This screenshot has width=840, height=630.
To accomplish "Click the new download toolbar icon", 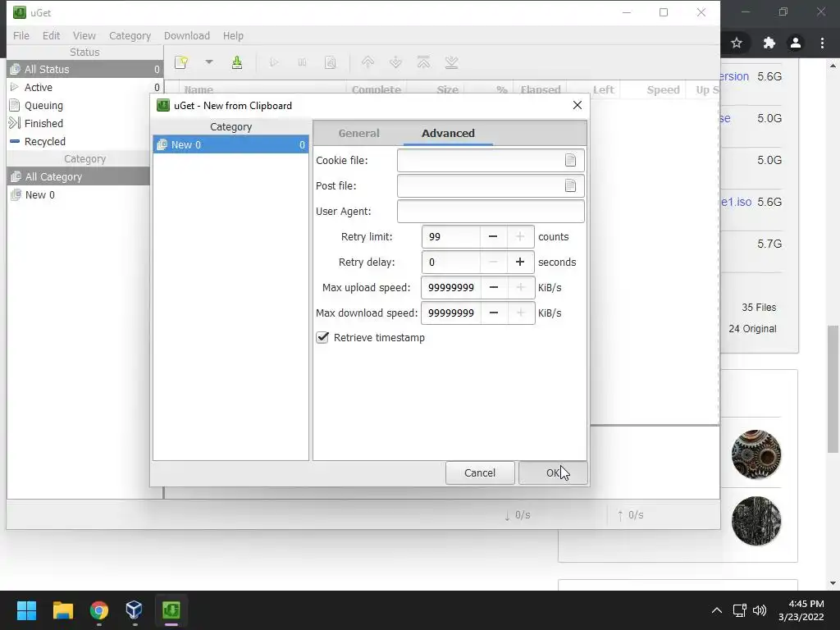I will (x=181, y=62).
